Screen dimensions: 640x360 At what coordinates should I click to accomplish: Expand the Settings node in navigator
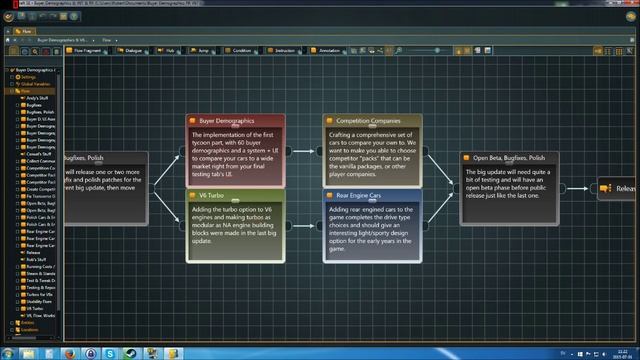pyautogui.click(x=12, y=77)
